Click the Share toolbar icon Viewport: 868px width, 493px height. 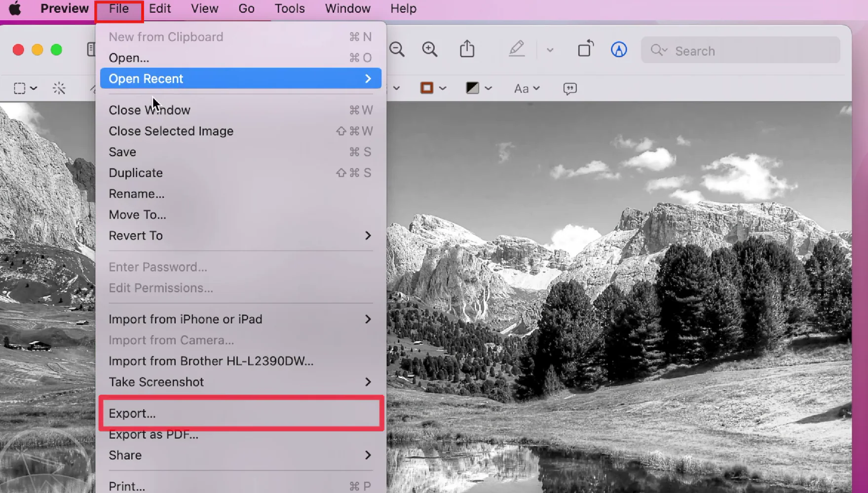point(467,49)
